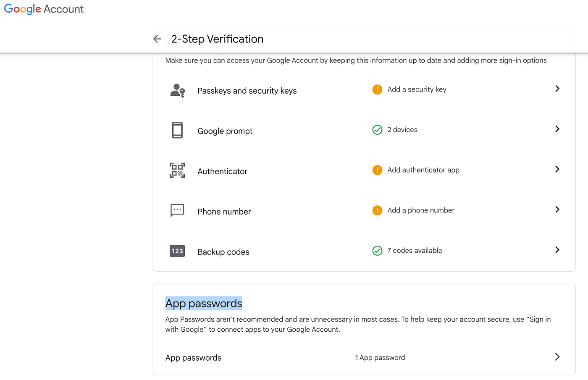588x380 pixels.
Task: Expand the Passkeys and security keys chevron
Action: [x=557, y=89]
